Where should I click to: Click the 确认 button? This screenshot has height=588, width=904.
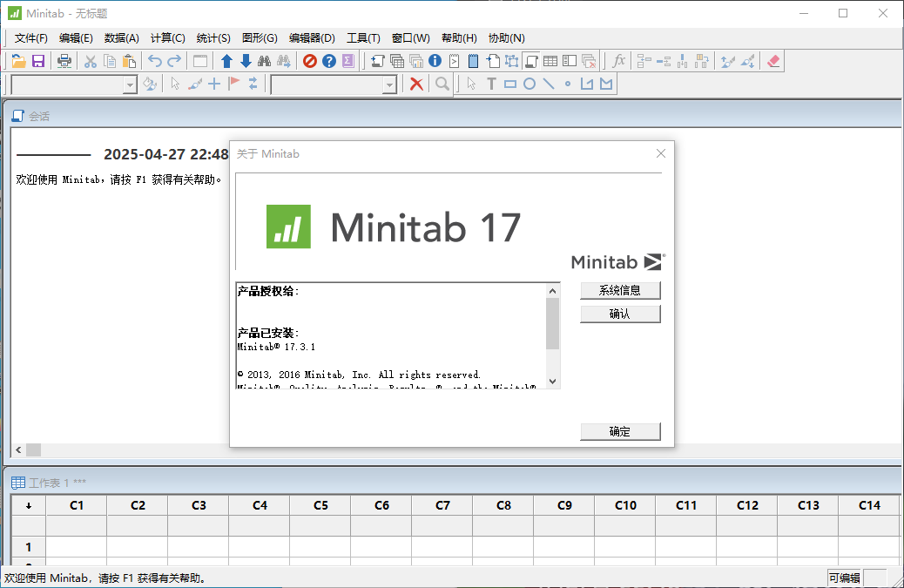[620, 314]
